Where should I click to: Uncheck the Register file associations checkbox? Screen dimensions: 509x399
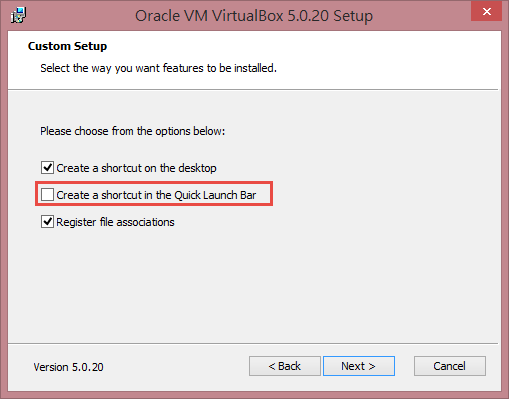(x=47, y=222)
